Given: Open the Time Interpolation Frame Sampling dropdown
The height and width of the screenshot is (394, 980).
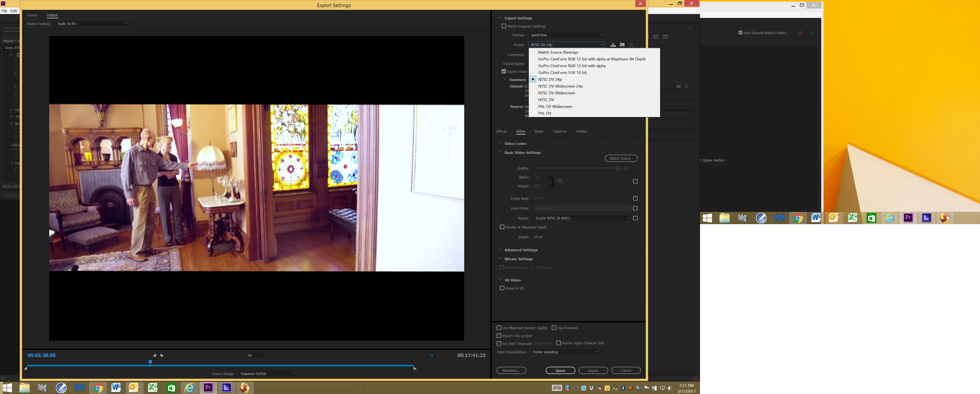Looking at the screenshot, I should (565, 352).
